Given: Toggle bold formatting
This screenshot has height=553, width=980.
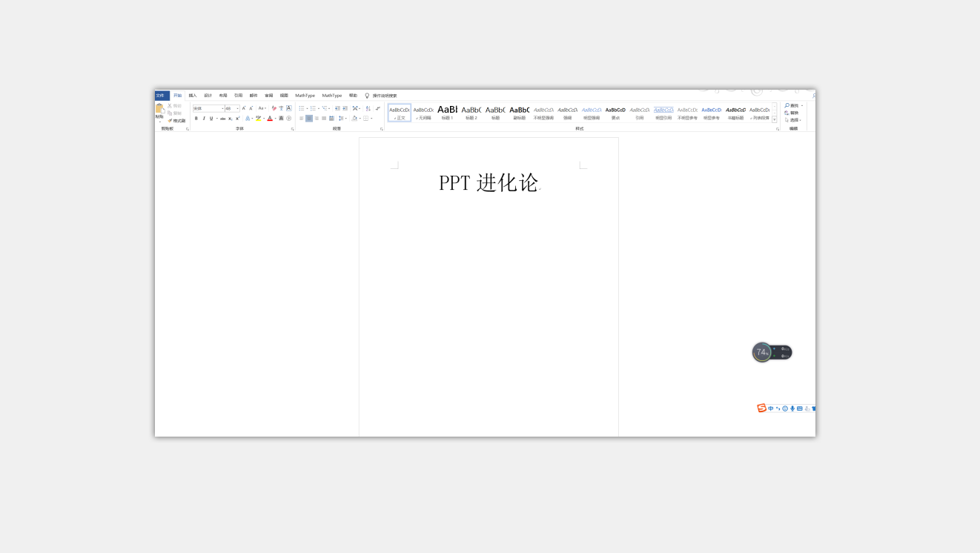Looking at the screenshot, I should (196, 119).
